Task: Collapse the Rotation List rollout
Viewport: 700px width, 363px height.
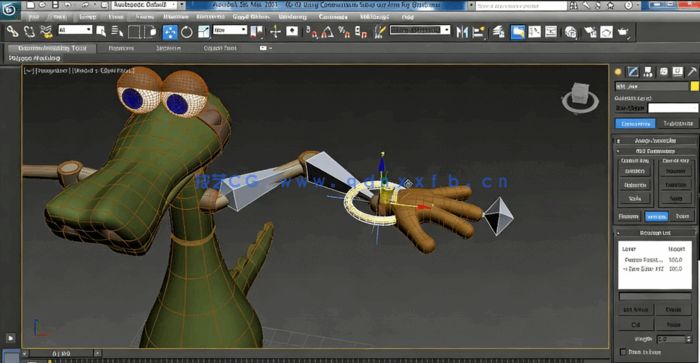Action: coord(655,233)
